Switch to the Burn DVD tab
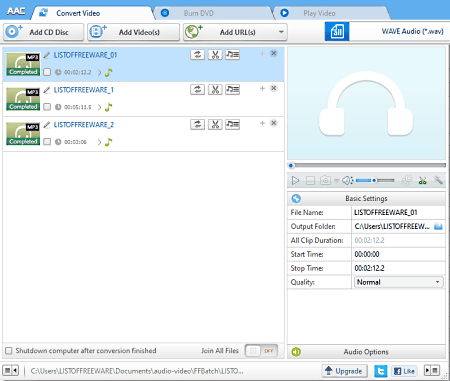The height and width of the screenshot is (381, 450). (x=213, y=13)
